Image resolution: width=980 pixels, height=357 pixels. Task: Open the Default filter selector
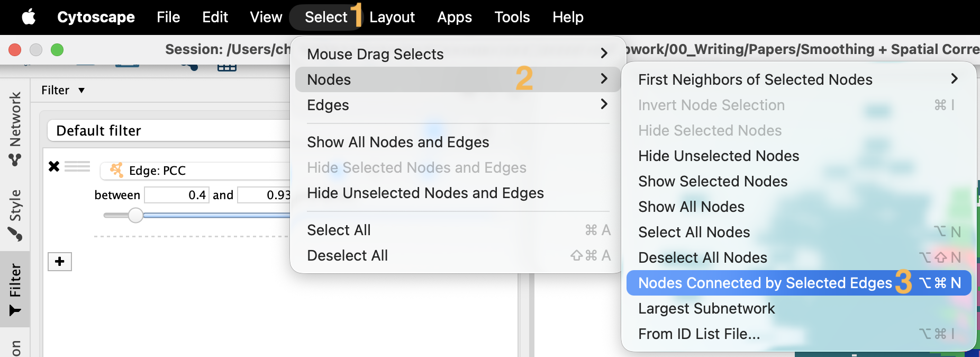click(x=168, y=130)
